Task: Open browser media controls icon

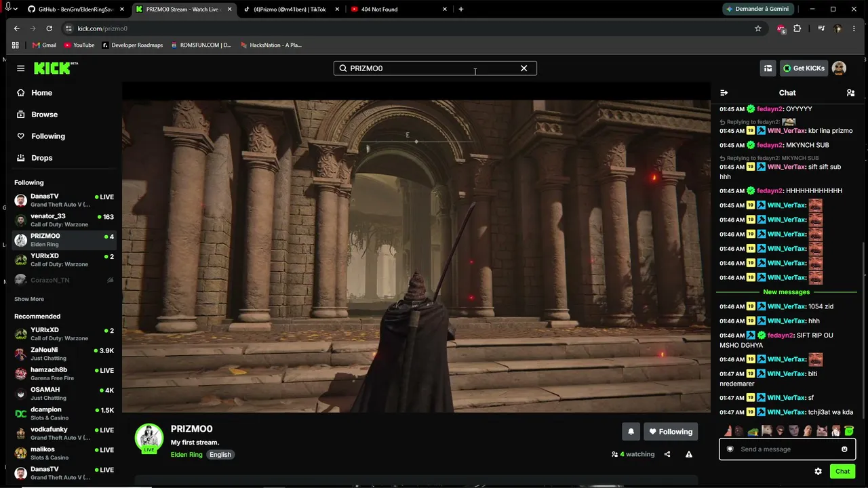Action: [x=821, y=28]
